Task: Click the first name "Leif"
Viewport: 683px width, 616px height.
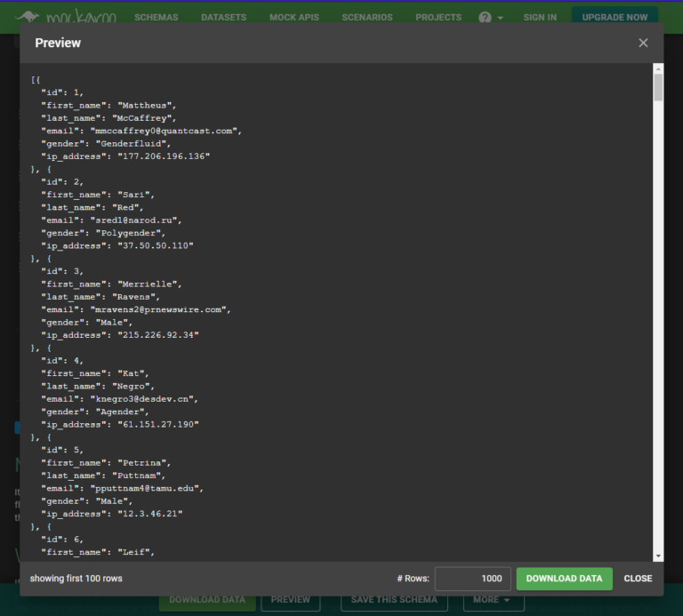Action: click(133, 552)
